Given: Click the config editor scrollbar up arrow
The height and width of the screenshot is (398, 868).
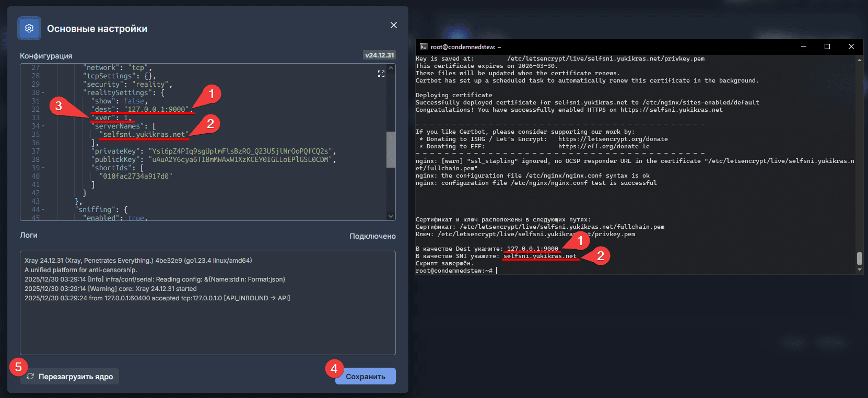Looking at the screenshot, I should pyautogui.click(x=391, y=68).
